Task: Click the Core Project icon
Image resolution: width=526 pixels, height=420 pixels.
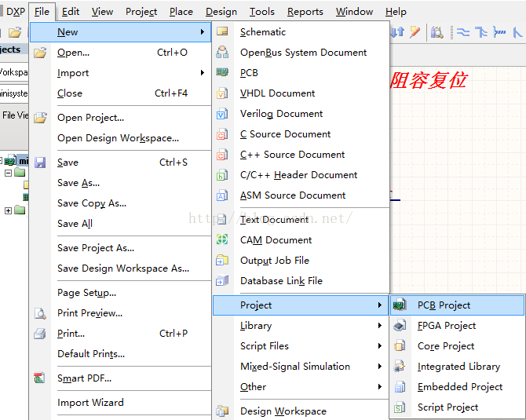Action: (400, 345)
